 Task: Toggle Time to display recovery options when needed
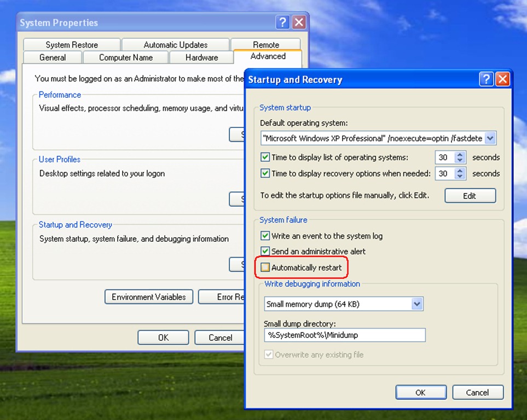[265, 173]
